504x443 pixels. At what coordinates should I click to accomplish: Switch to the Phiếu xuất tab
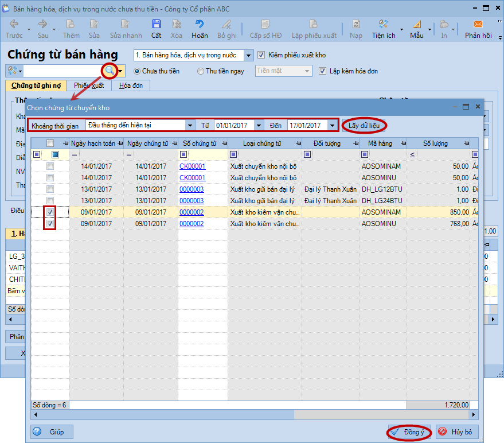[89, 86]
